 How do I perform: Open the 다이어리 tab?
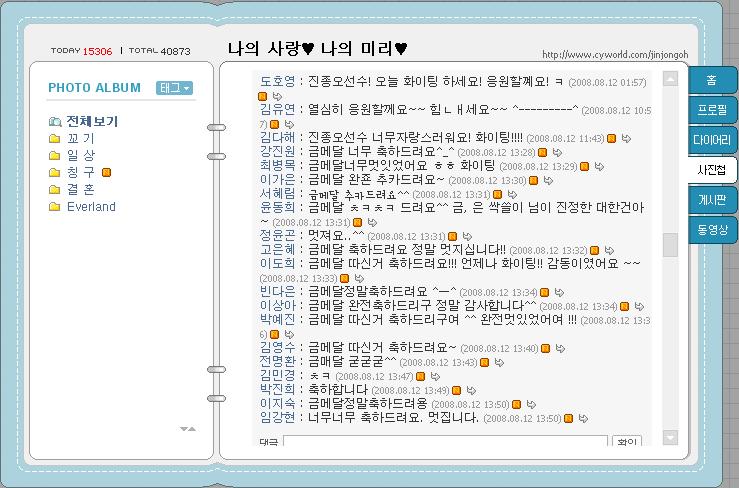pyautogui.click(x=713, y=139)
